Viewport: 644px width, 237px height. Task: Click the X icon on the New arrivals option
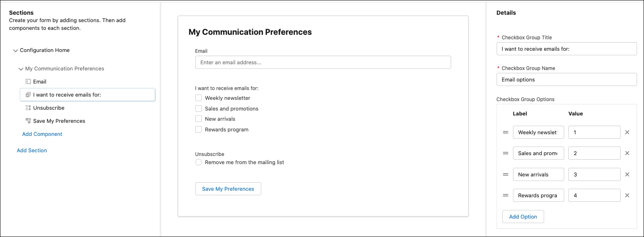pos(627,174)
